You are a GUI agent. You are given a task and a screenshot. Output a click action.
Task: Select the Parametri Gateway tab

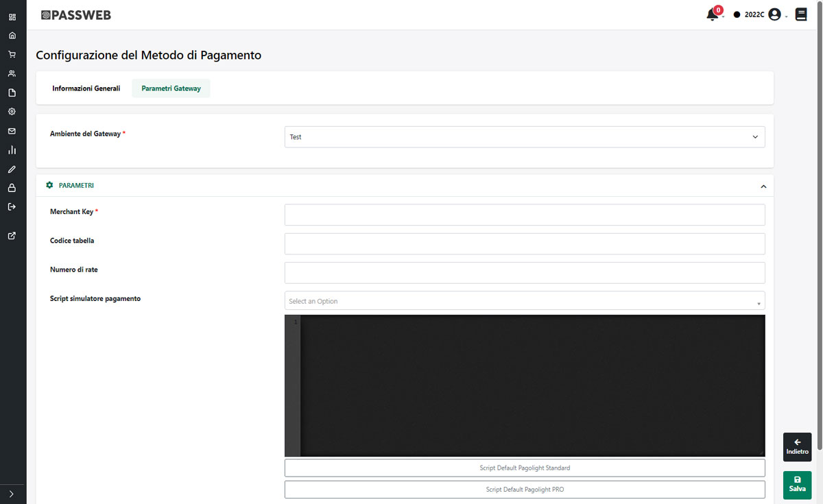171,88
